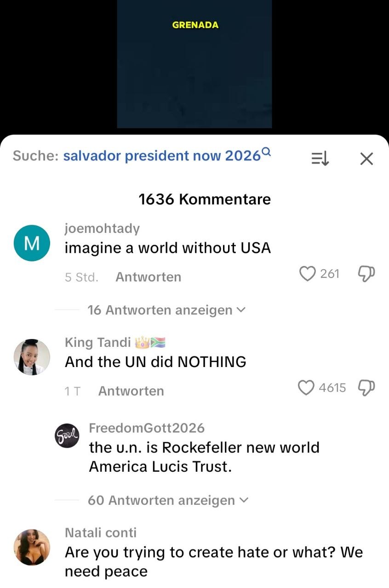This screenshot has height=588, width=389.
Task: Open the FreedomGott2026 username
Action: pos(146,428)
